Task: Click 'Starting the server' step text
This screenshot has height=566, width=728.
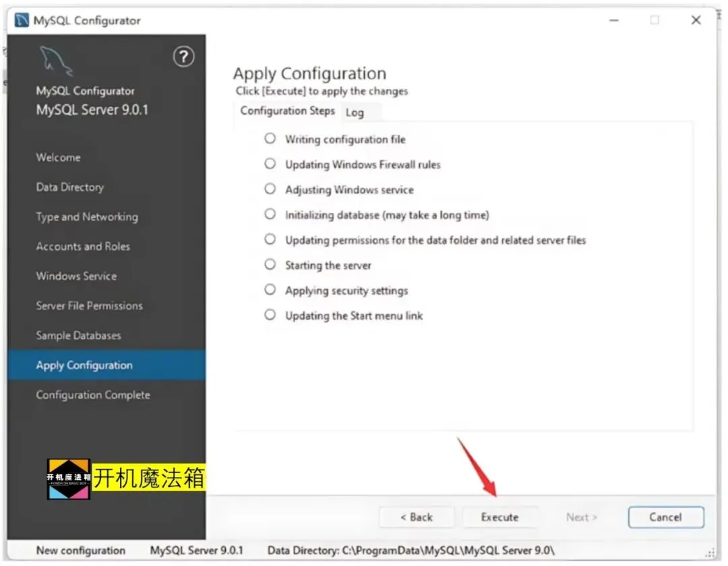Action: coord(328,265)
